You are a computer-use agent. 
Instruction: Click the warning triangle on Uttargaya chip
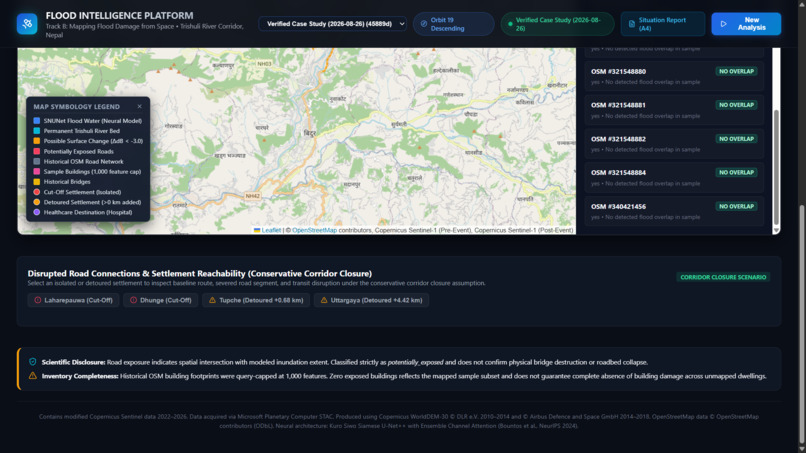click(x=324, y=300)
